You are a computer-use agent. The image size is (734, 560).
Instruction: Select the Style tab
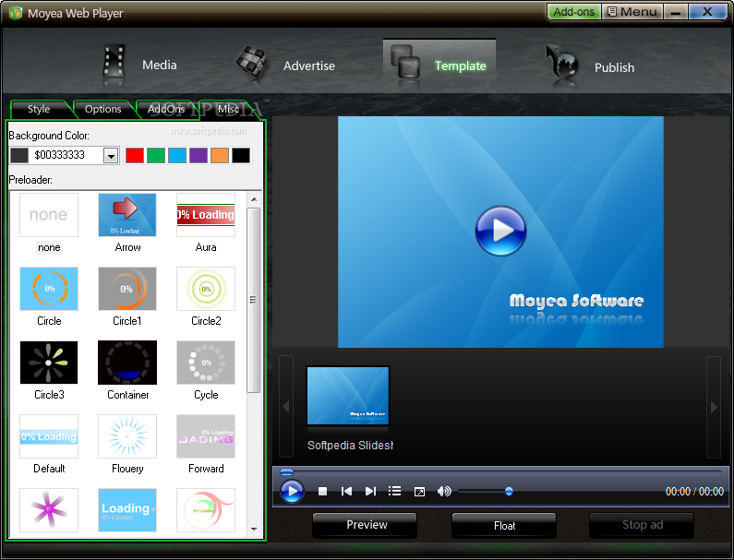[x=40, y=109]
